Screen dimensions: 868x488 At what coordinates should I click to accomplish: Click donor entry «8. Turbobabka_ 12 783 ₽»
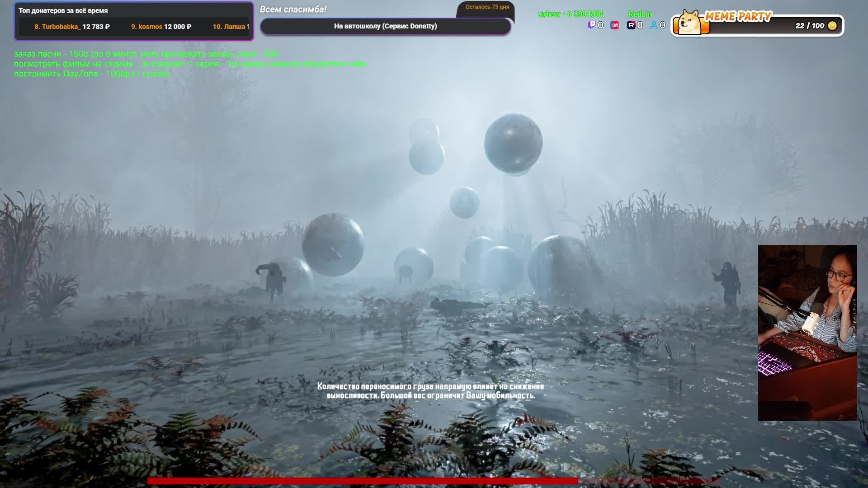pos(72,27)
